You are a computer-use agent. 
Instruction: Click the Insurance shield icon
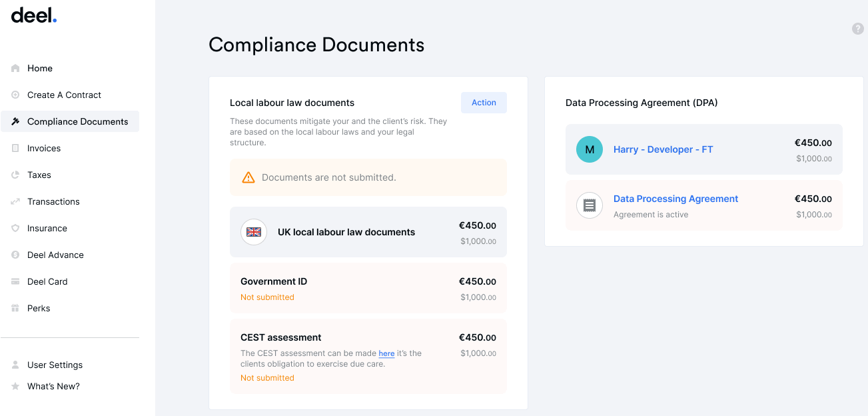click(15, 228)
